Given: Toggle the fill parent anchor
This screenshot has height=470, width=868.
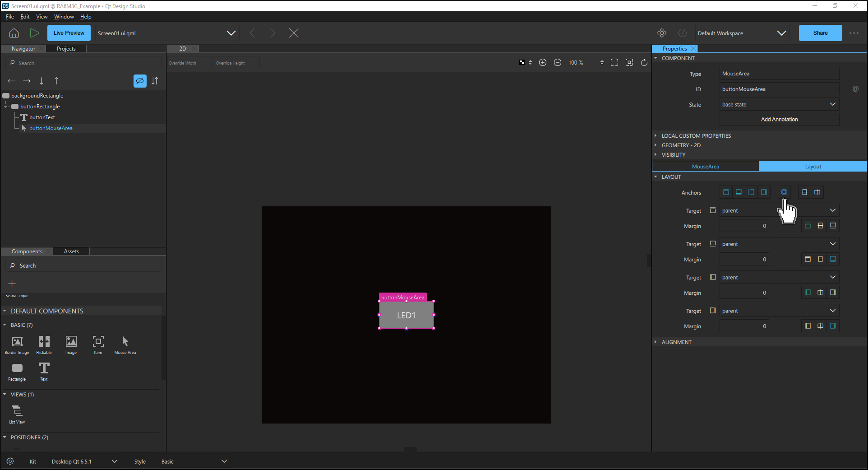Looking at the screenshot, I should point(784,192).
